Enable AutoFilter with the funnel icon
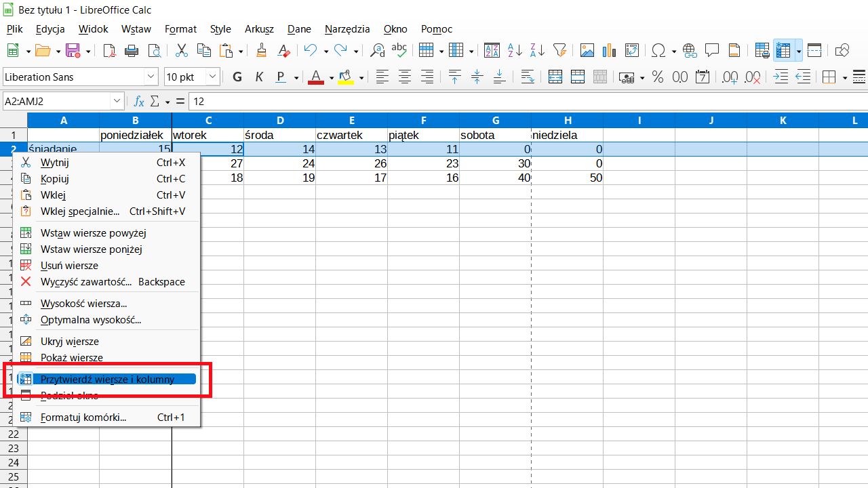This screenshot has height=488, width=868. click(x=559, y=50)
